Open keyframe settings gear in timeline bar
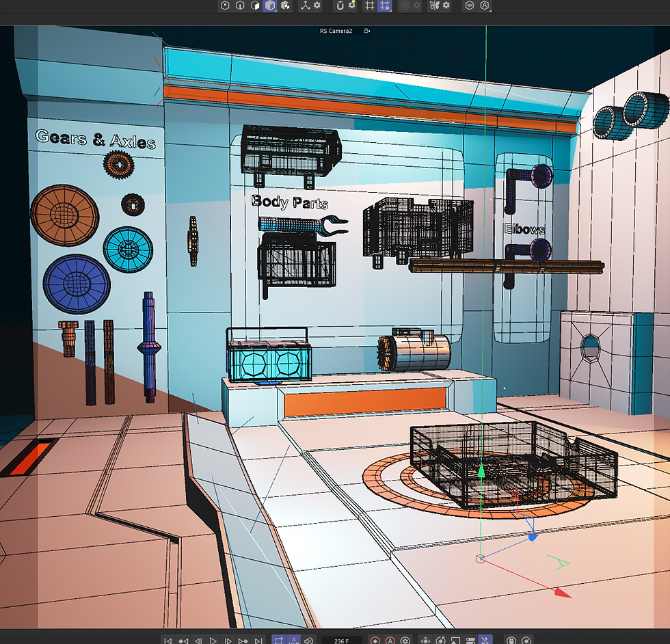The height and width of the screenshot is (644, 670). pos(405,640)
